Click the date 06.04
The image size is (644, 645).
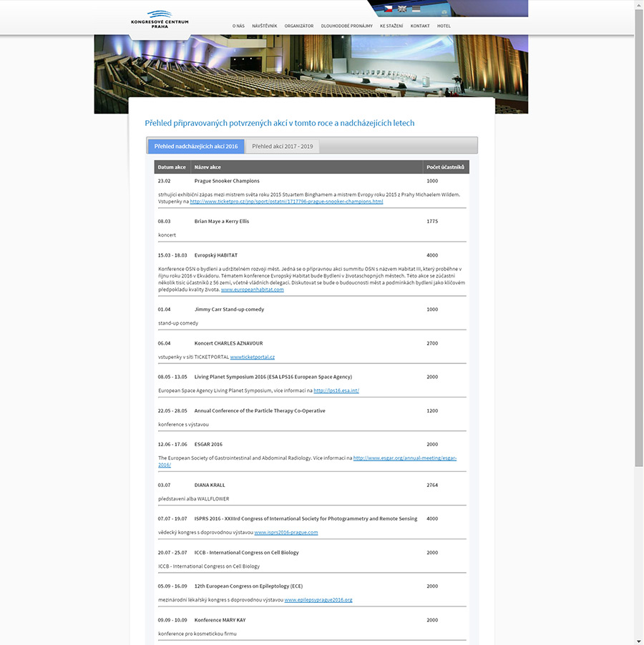pyautogui.click(x=164, y=343)
